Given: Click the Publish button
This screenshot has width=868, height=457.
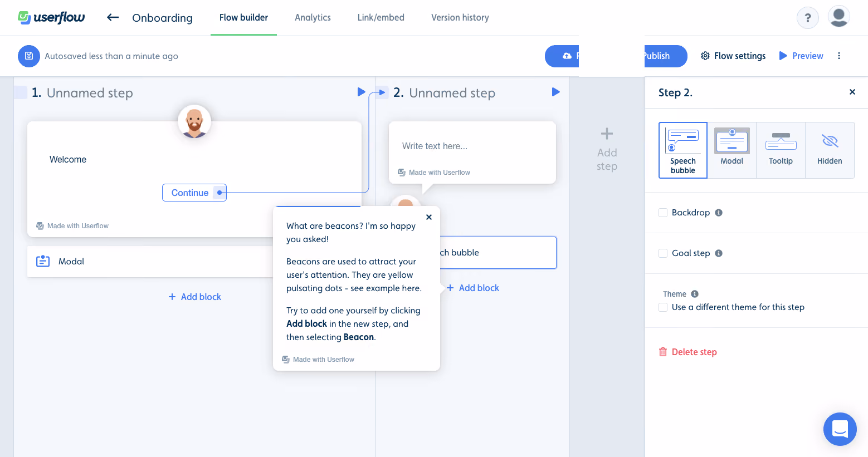Looking at the screenshot, I should click(x=666, y=56).
